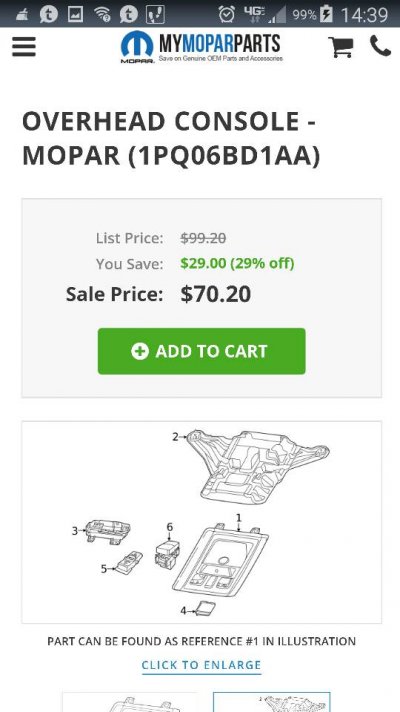The height and width of the screenshot is (712, 400).
Task: Tap the 4G signal strength indicator
Action: point(265,14)
